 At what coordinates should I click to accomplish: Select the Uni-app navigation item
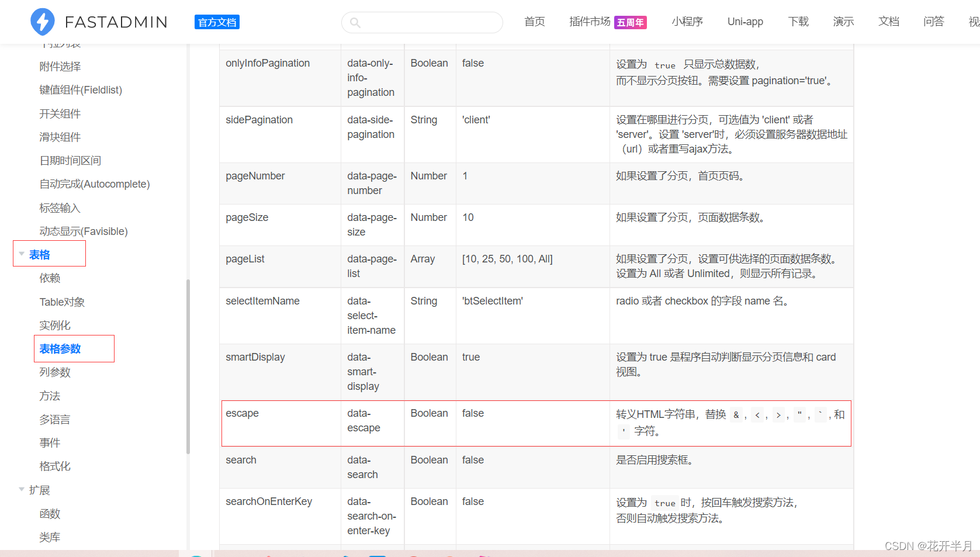click(744, 22)
